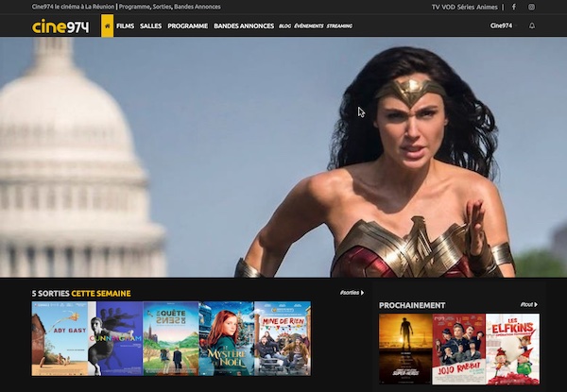Click the cine974 logo
The width and height of the screenshot is (567, 392).
(60, 26)
